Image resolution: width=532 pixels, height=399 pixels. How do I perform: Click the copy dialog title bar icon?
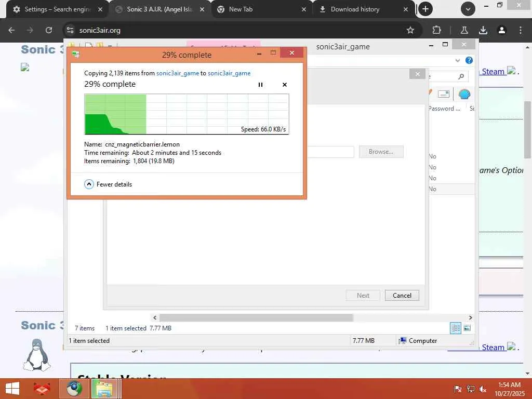pos(76,55)
